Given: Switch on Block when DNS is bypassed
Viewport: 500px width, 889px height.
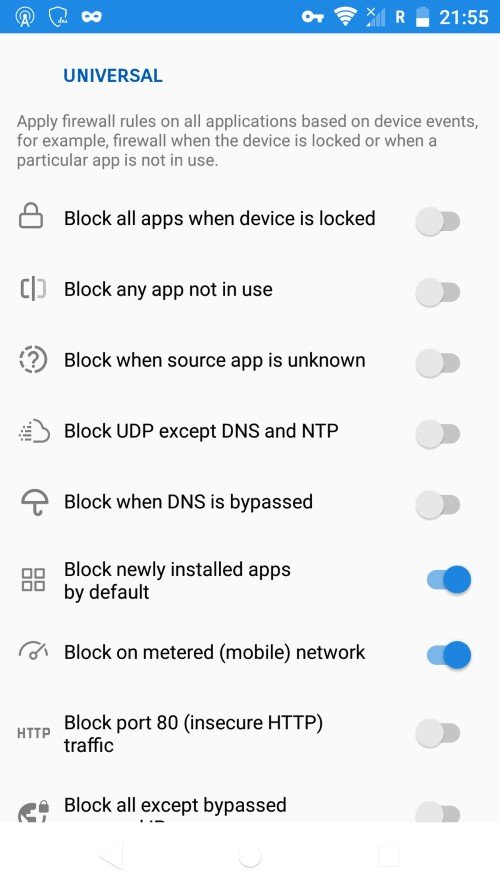Looking at the screenshot, I should (437, 505).
